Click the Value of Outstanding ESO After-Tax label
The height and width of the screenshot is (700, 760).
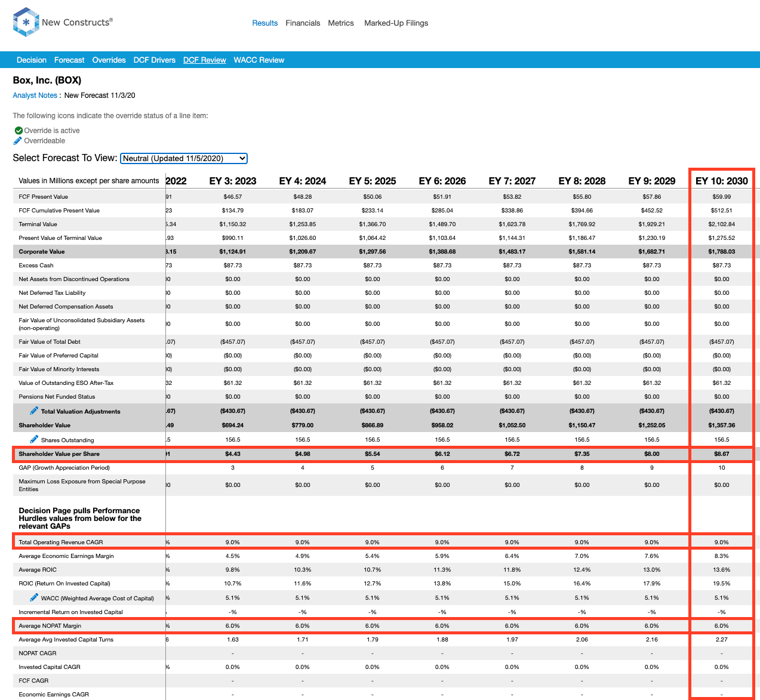click(66, 383)
